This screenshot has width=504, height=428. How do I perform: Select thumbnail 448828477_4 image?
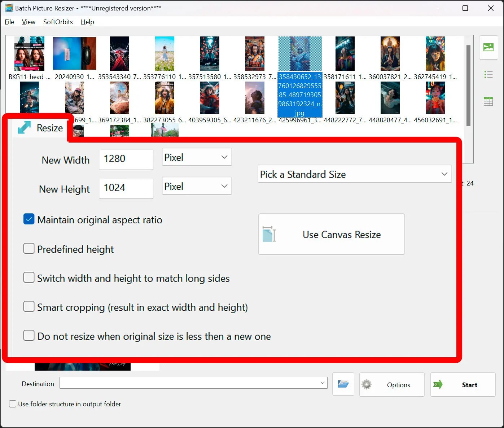(x=390, y=98)
